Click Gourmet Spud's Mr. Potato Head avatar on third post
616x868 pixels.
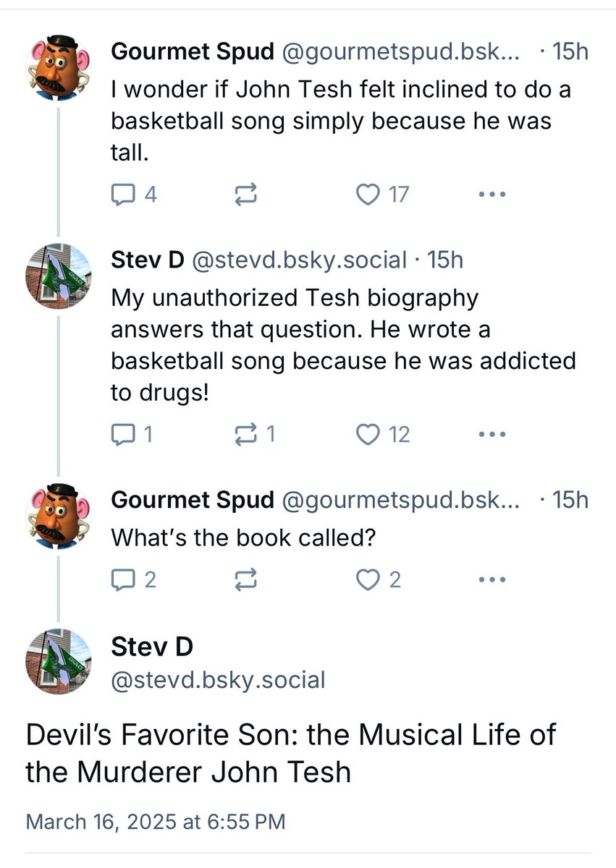point(59,516)
